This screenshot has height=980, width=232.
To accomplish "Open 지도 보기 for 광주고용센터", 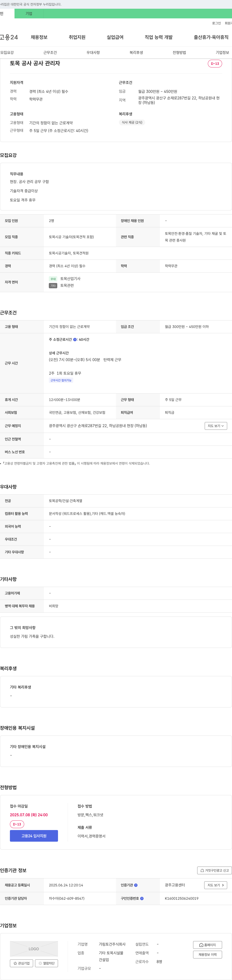I will pyautogui.click(x=216, y=885).
